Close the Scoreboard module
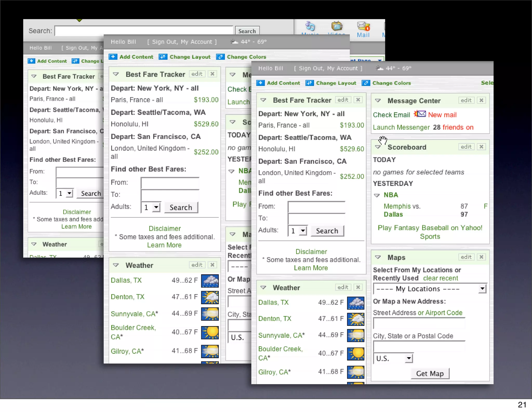This screenshot has width=532, height=412. click(x=481, y=147)
